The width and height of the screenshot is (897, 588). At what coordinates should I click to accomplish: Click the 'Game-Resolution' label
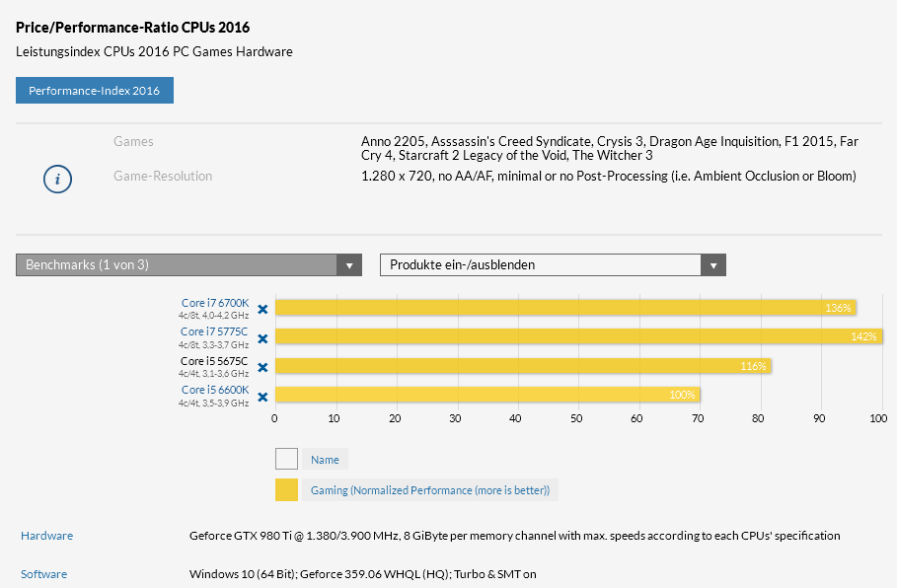[163, 177]
